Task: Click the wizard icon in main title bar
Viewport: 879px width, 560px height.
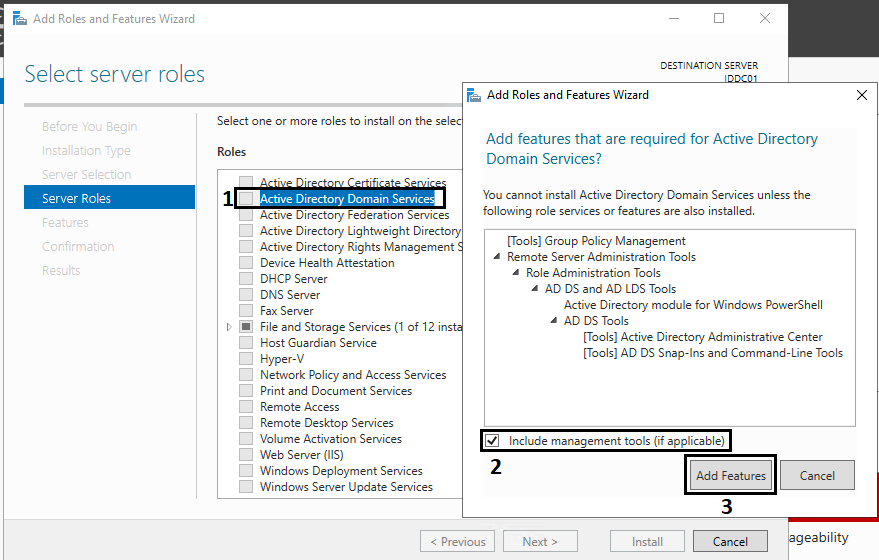Action: (x=20, y=18)
